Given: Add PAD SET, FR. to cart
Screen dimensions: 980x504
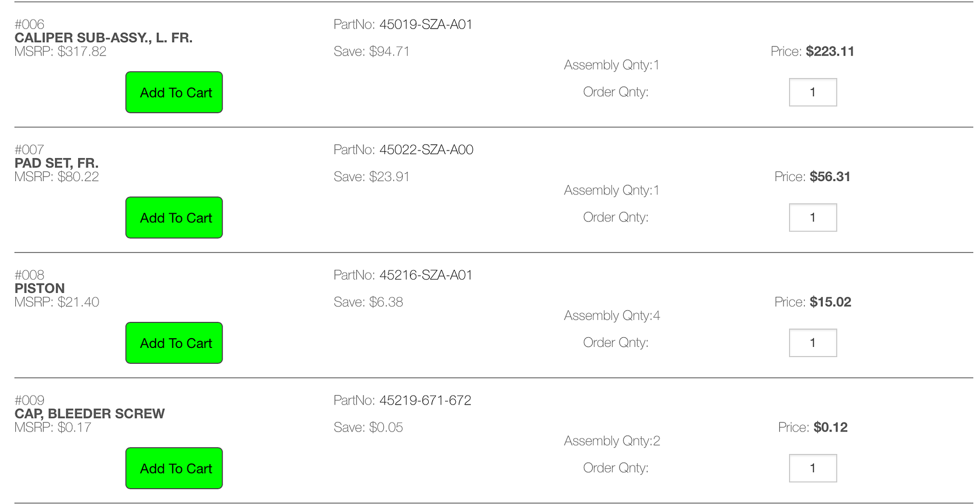Looking at the screenshot, I should point(174,217).
